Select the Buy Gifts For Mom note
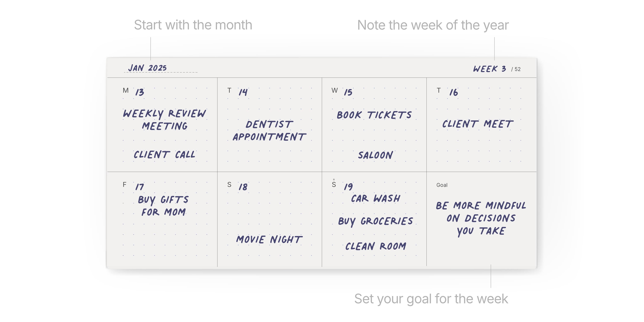 [163, 206]
